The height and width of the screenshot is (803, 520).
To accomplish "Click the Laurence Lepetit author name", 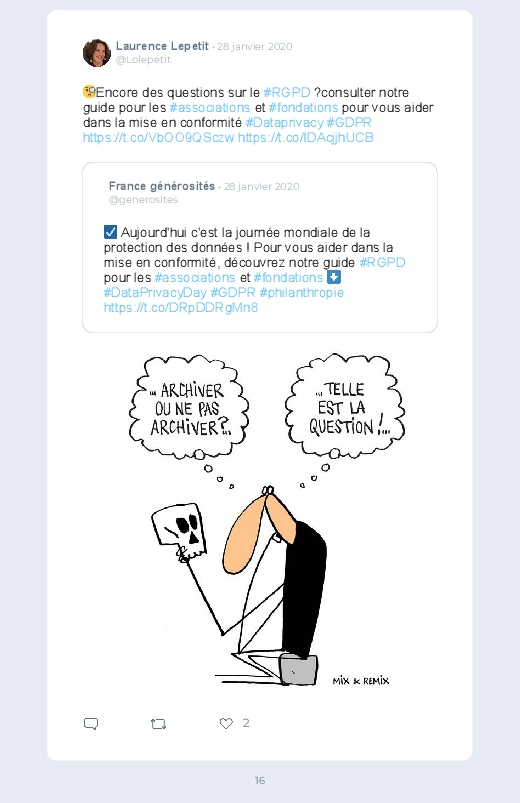I will (162, 46).
